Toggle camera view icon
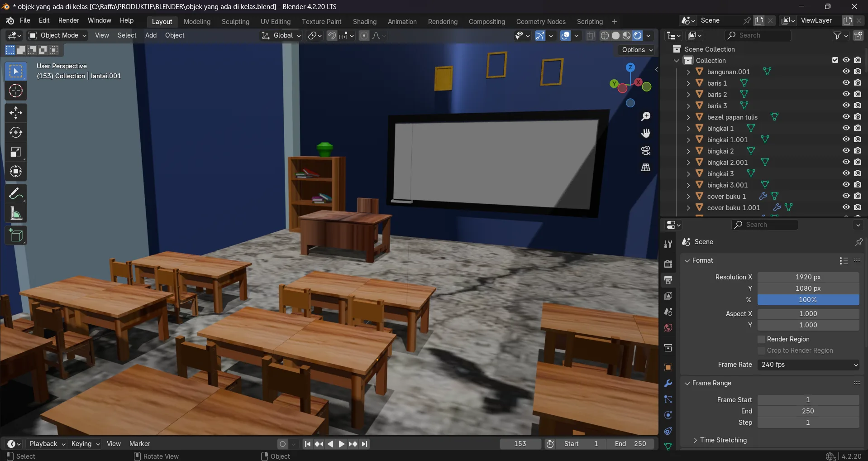The width and height of the screenshot is (868, 461). click(x=646, y=150)
